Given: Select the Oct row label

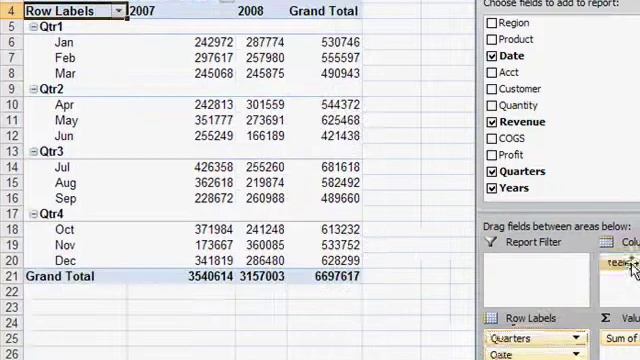Looking at the screenshot, I should [x=64, y=230].
